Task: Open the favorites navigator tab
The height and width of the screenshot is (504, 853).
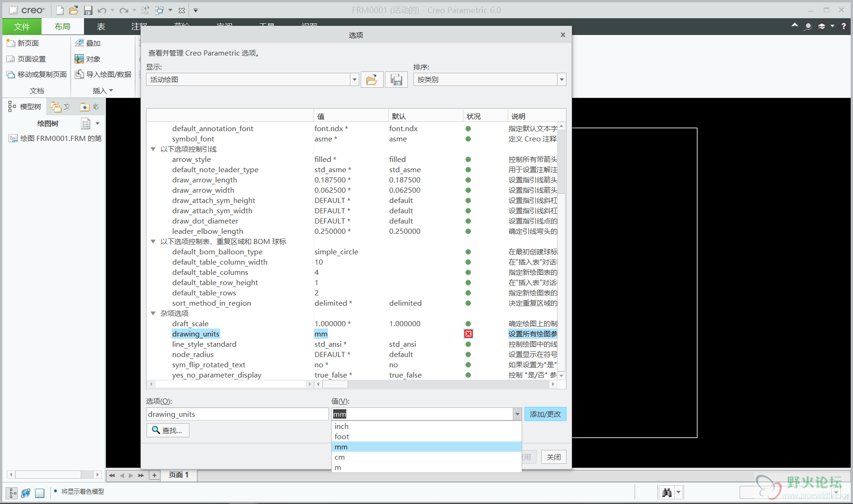Action: 90,107
